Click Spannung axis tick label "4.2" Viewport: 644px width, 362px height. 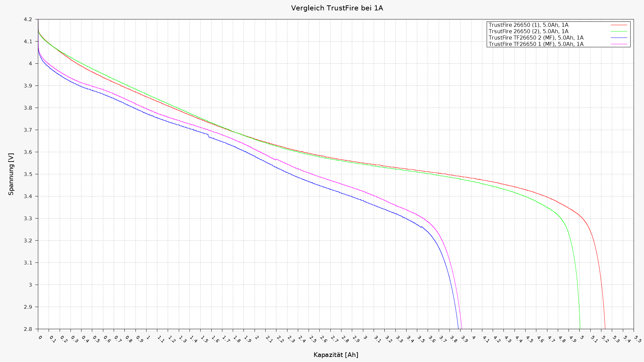(x=28, y=19)
